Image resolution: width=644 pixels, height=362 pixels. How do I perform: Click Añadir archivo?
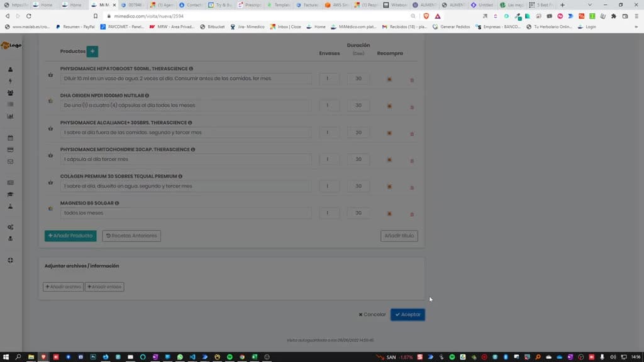[x=64, y=287]
